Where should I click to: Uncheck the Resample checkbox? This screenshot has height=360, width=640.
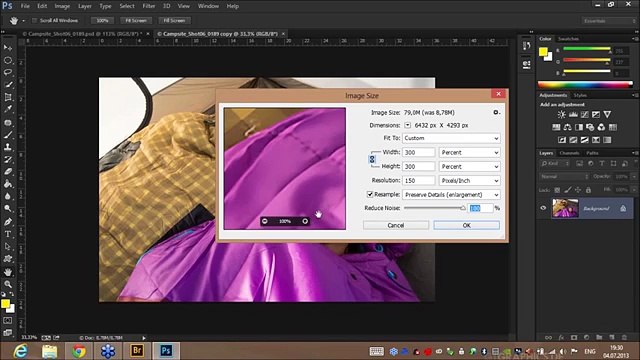[370, 194]
